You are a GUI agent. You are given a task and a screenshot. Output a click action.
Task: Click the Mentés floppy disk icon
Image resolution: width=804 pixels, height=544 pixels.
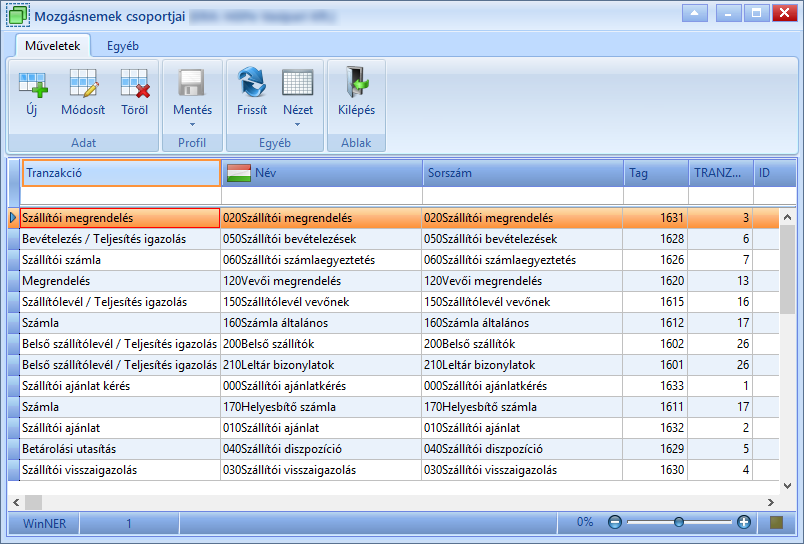tap(192, 83)
